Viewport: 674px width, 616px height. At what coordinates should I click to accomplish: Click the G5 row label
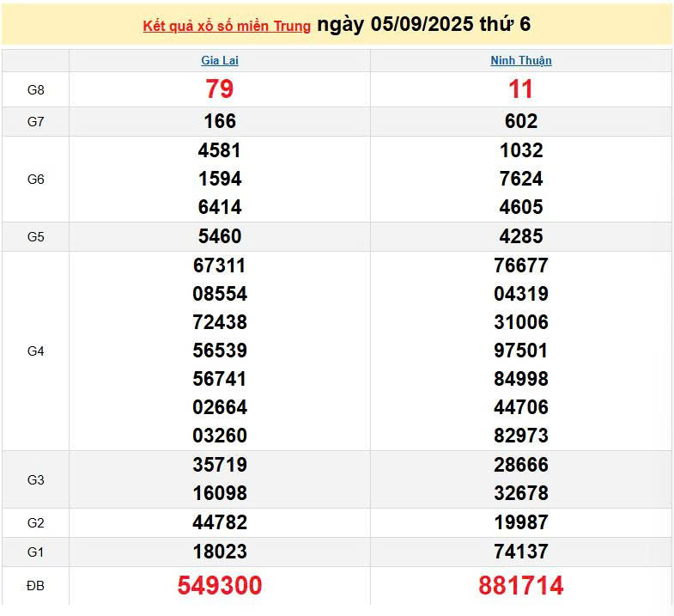36,237
